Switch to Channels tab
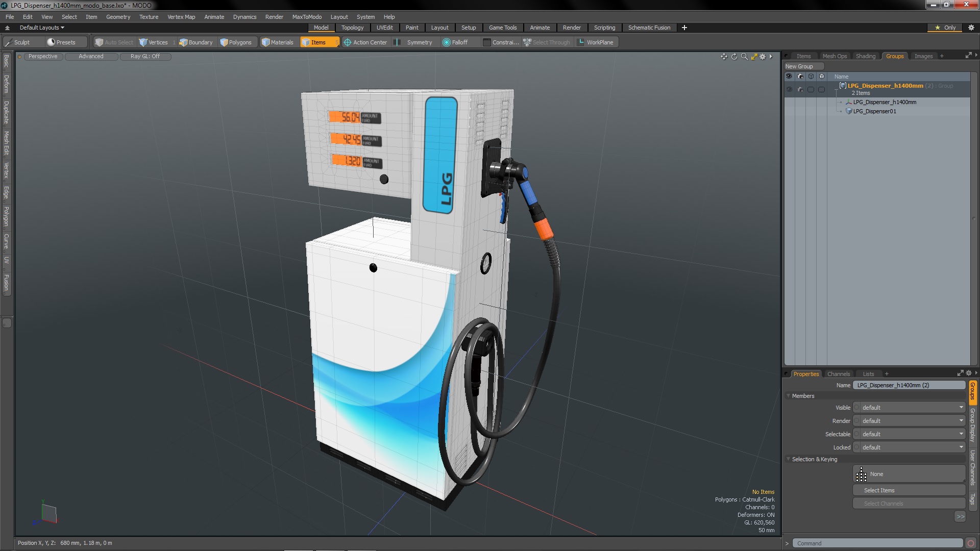980x551 pixels. [x=839, y=374]
